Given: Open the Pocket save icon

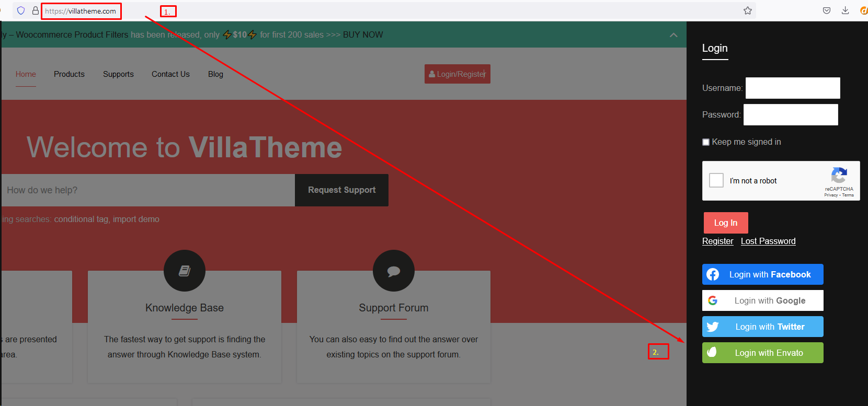Looking at the screenshot, I should pos(827,10).
